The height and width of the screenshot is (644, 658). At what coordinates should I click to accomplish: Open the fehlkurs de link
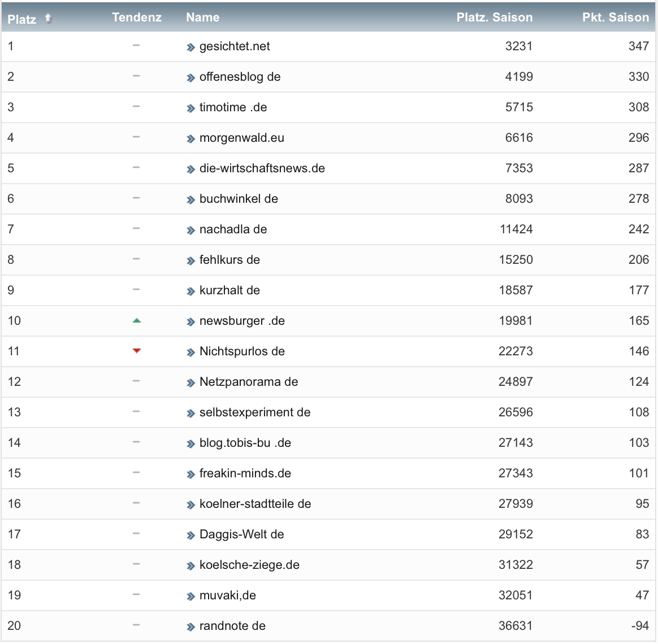[x=230, y=260]
